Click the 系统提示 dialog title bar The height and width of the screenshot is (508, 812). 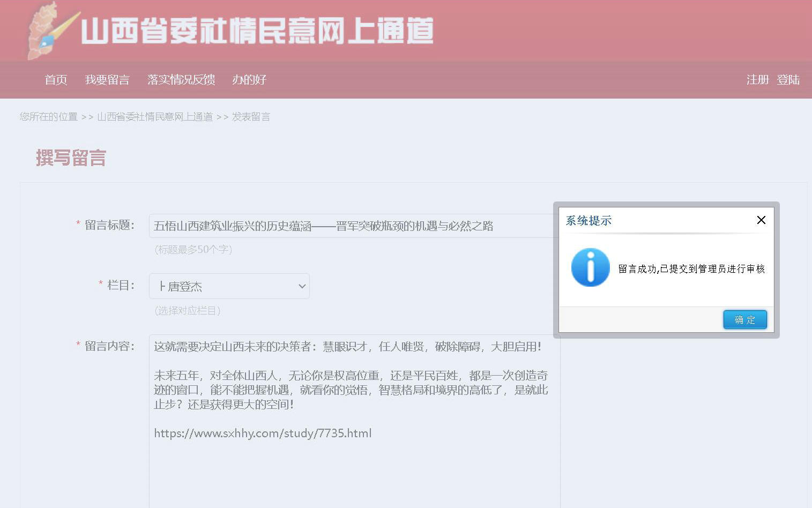tap(654, 220)
